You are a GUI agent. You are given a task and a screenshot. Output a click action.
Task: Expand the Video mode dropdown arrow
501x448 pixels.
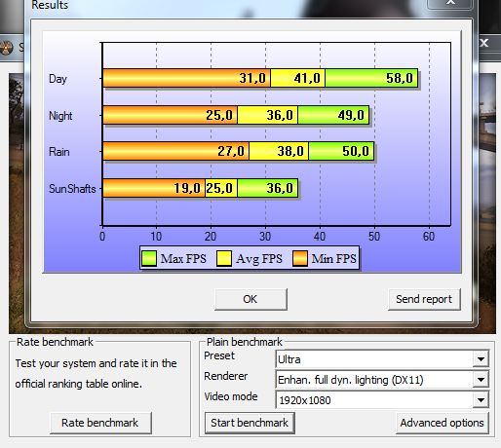click(481, 400)
